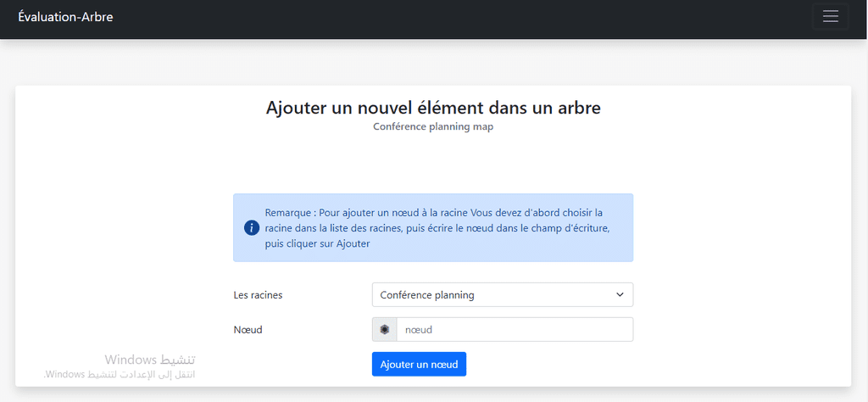Click the Les racines field label
This screenshot has width=868, height=402.
[x=258, y=295]
